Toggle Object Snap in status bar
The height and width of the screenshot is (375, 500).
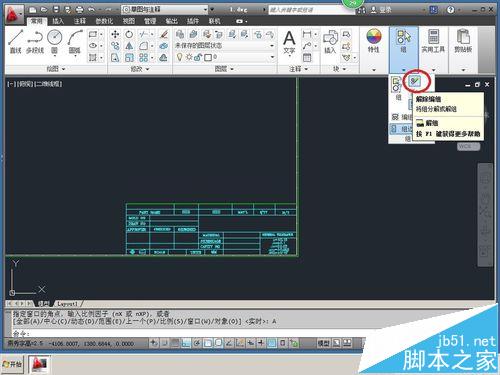click(208, 343)
